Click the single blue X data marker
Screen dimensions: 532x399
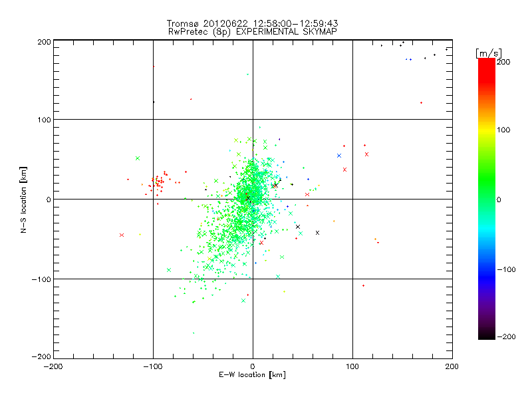[x=339, y=156]
